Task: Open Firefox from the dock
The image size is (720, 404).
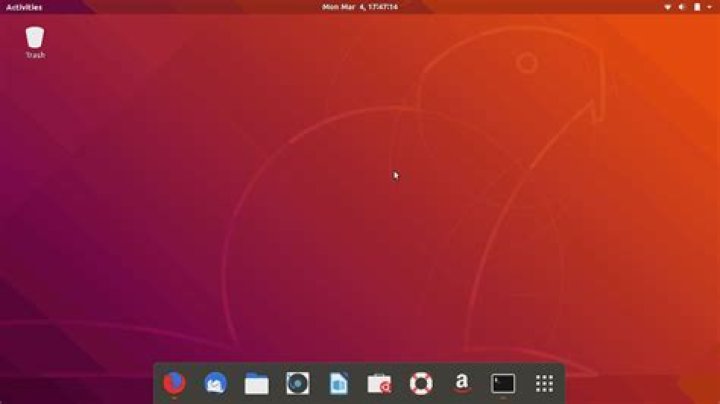Action: tap(174, 383)
